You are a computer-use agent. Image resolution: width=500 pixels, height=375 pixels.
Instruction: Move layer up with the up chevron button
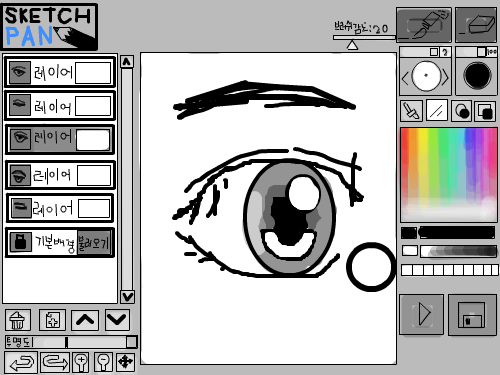(85, 320)
